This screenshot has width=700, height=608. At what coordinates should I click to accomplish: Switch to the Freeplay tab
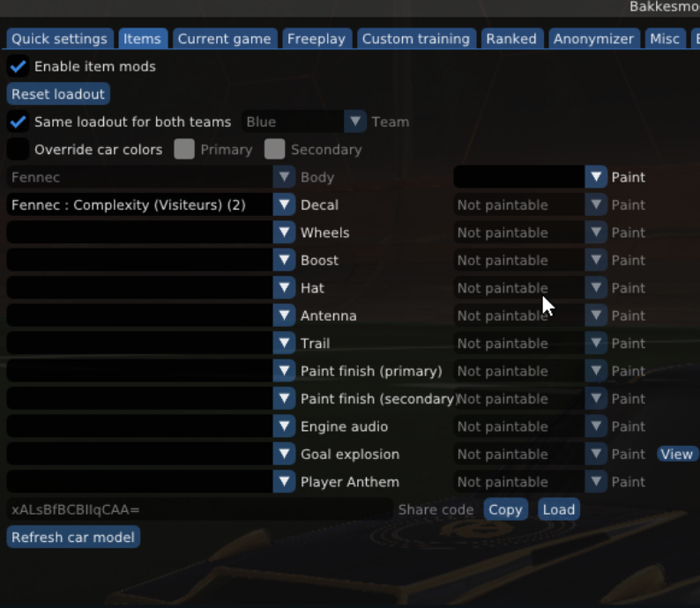[317, 39]
